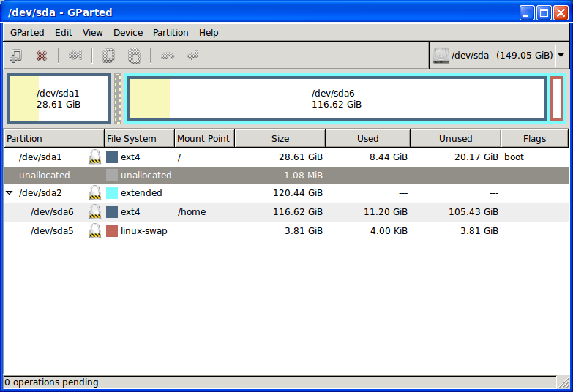Open the Device menu

(128, 32)
